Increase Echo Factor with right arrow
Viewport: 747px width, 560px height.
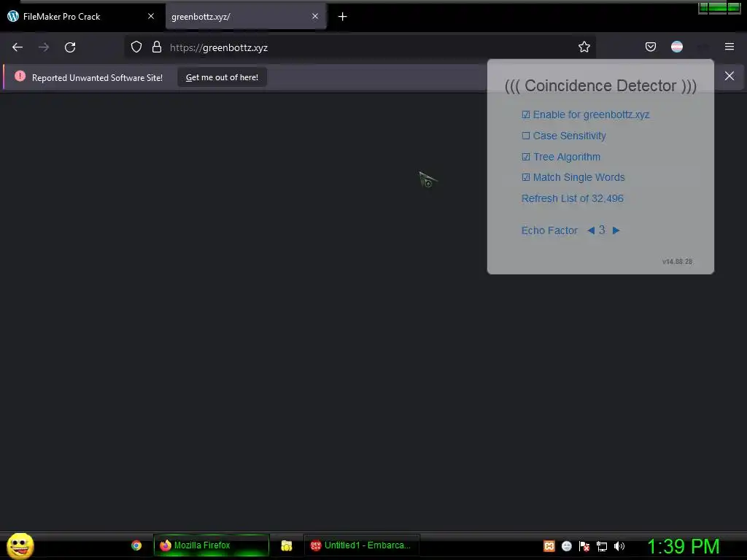(616, 230)
